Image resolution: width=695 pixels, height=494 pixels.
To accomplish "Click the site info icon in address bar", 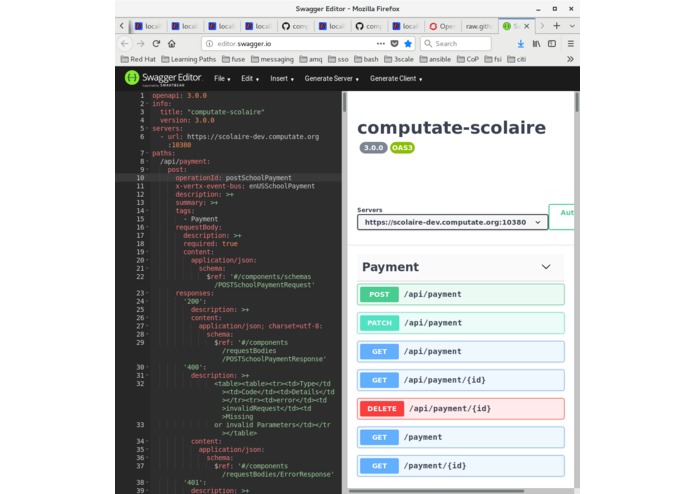I will click(209, 43).
